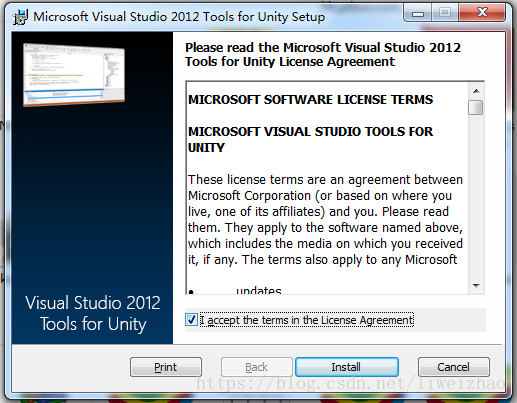Click the "Please read the Microsoft Visual Studio 2012" header

point(323,55)
